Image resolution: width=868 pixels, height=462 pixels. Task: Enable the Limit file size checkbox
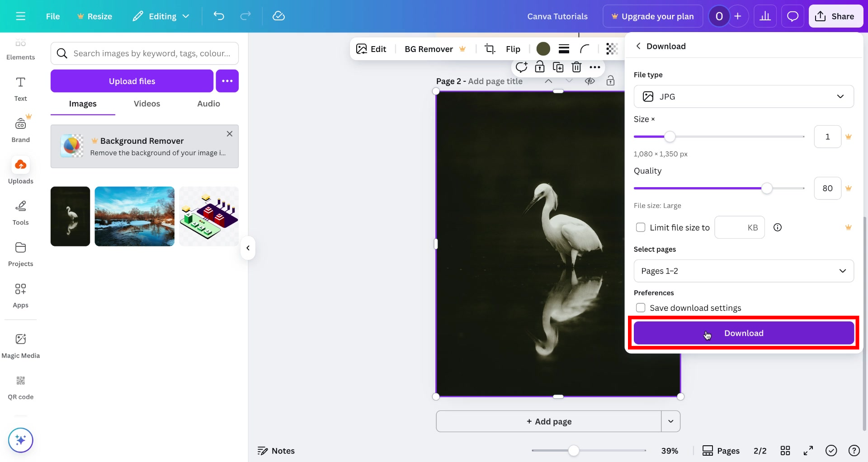click(641, 227)
